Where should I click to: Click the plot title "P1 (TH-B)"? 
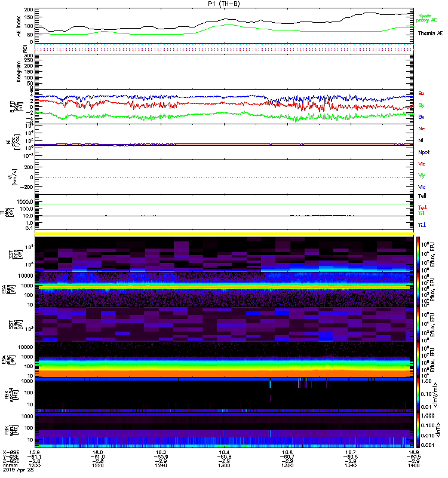point(223,4)
